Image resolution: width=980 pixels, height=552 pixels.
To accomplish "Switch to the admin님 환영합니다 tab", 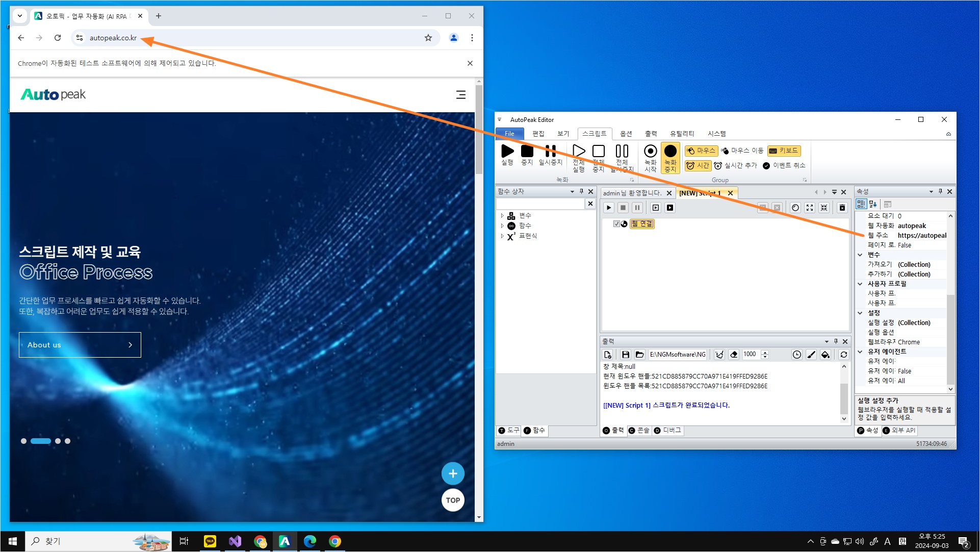I will pos(632,193).
